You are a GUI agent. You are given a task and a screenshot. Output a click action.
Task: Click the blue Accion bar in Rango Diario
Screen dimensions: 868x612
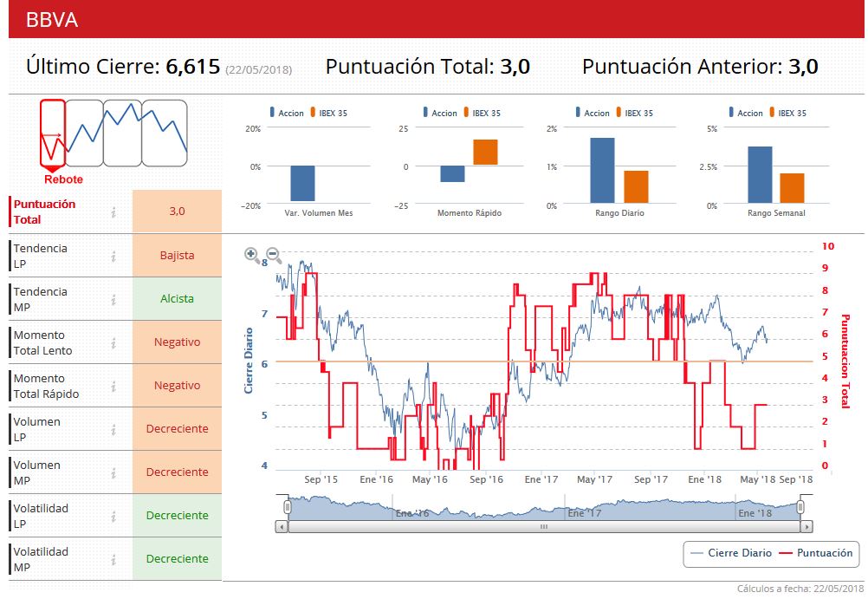click(602, 171)
